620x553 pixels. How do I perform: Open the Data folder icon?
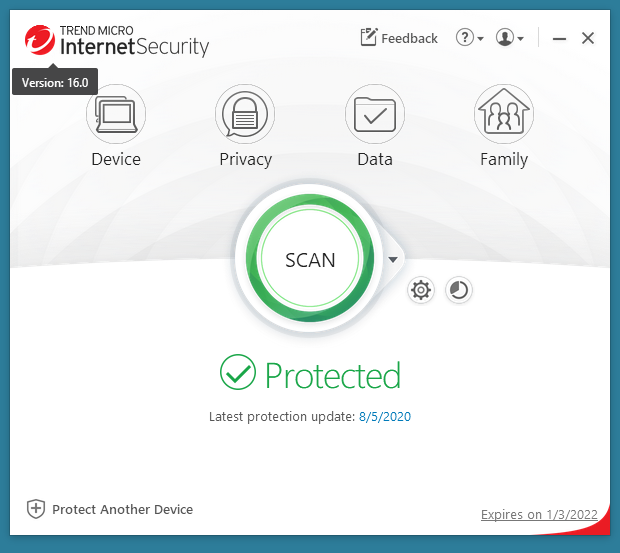pos(374,113)
